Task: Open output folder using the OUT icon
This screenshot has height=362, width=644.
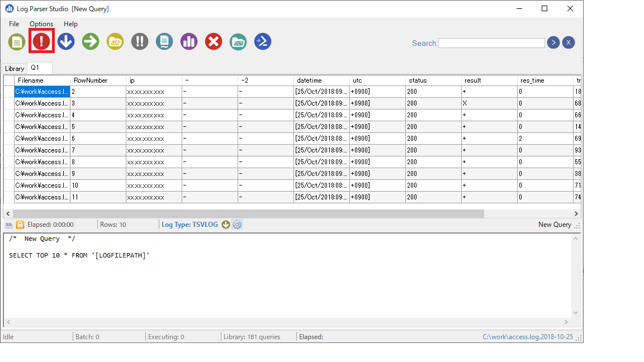Action: coord(238,42)
